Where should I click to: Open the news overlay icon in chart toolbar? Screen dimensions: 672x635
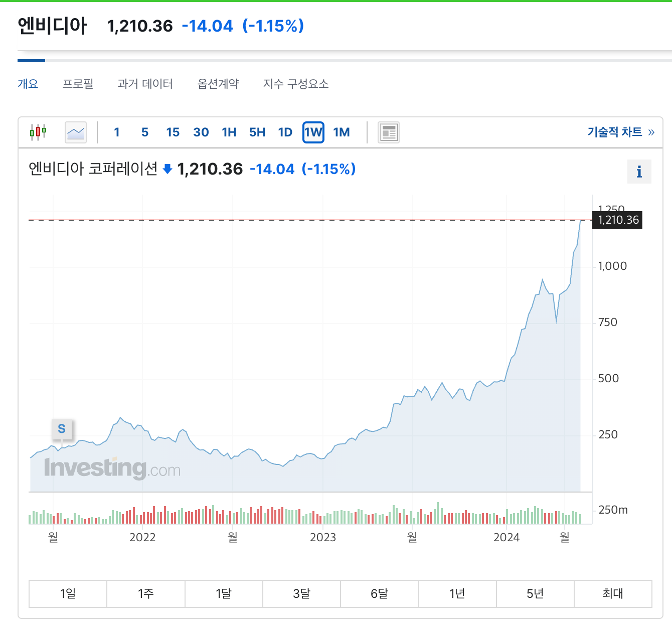click(x=389, y=132)
